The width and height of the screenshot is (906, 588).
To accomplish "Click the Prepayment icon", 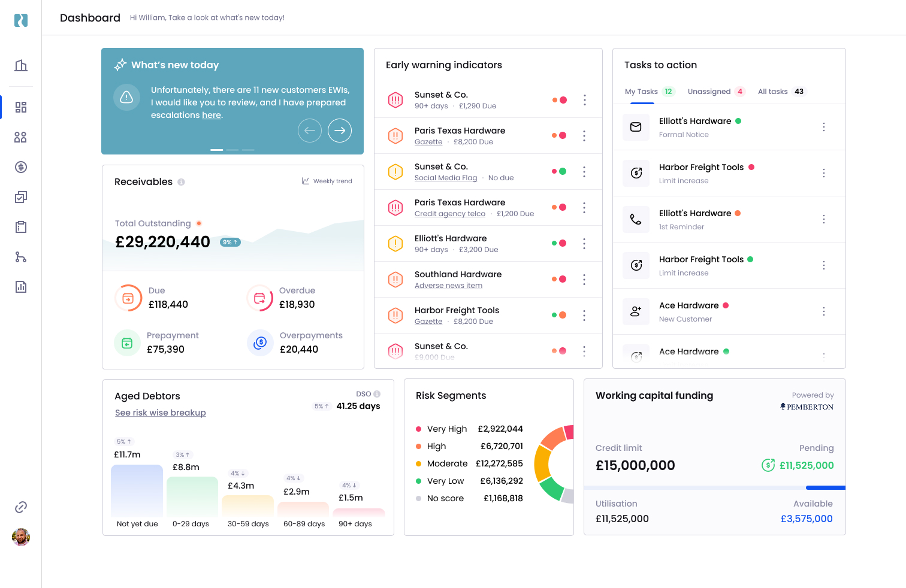I will coord(127,343).
